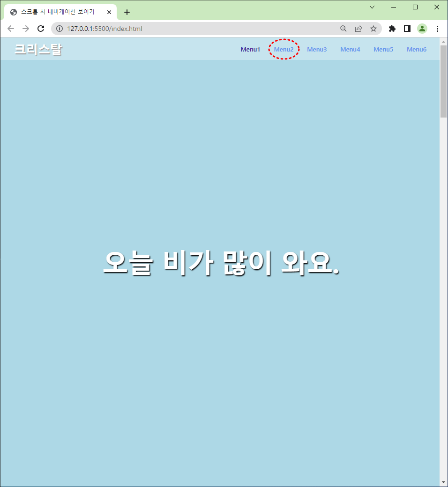The height and width of the screenshot is (487, 448).
Task: Click the 크리스탈 site logo
Action: [38, 49]
